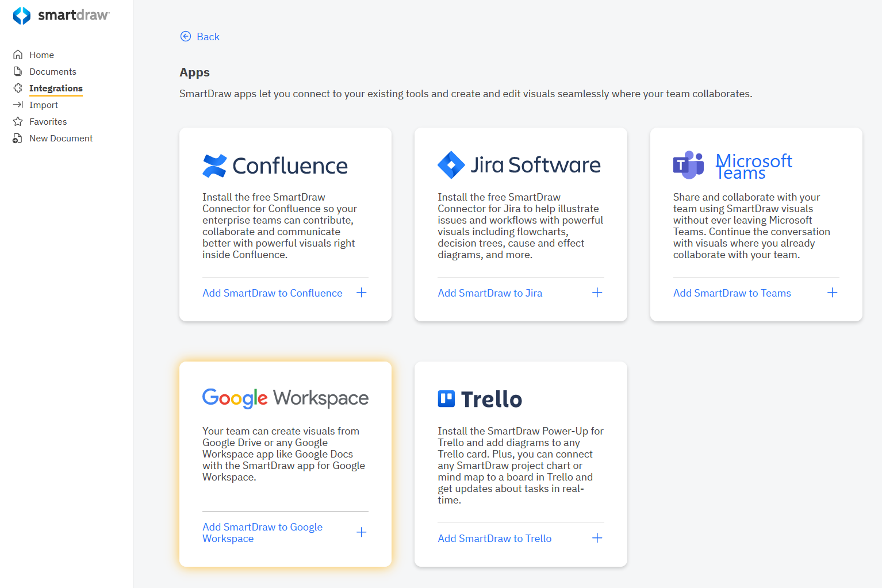Click the Microsoft Teams logo
Screen dimensions: 882x588
click(x=733, y=166)
